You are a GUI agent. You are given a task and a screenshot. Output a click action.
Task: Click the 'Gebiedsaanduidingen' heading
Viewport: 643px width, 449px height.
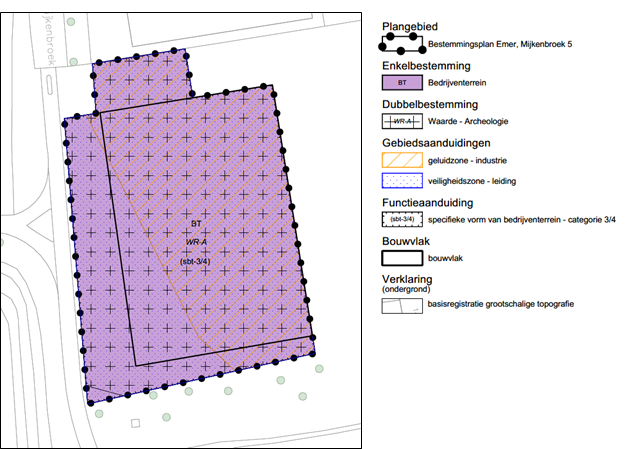pos(436,143)
